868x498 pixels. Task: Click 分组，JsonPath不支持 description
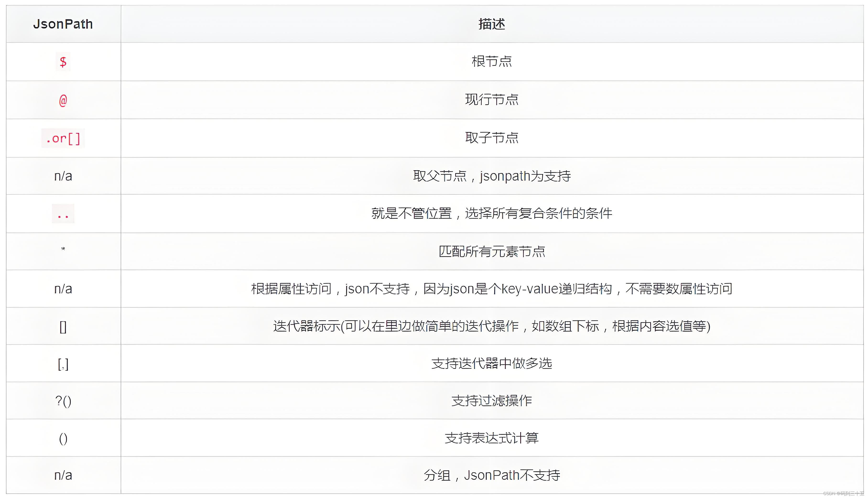tap(491, 476)
